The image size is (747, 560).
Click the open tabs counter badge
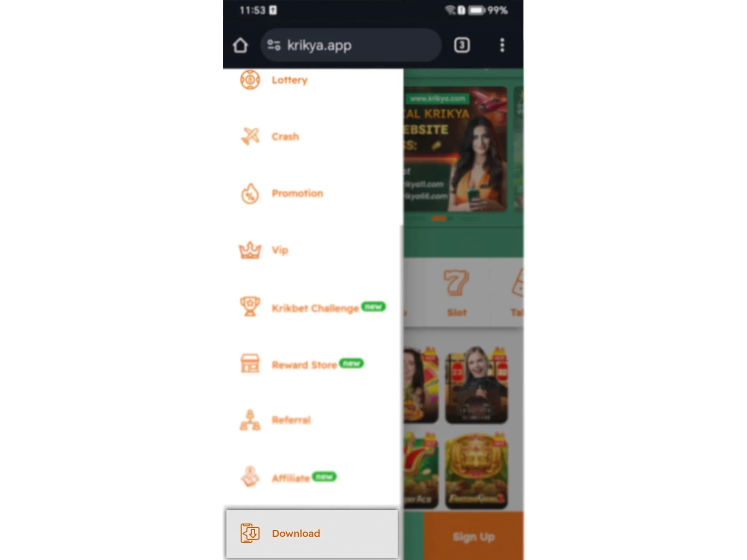pos(462,45)
